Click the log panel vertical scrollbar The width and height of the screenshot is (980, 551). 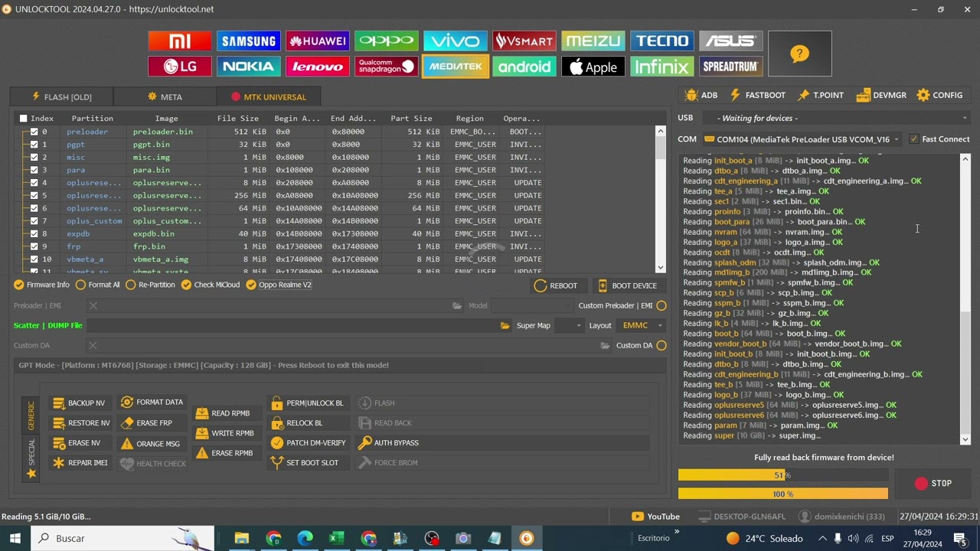pos(965,299)
